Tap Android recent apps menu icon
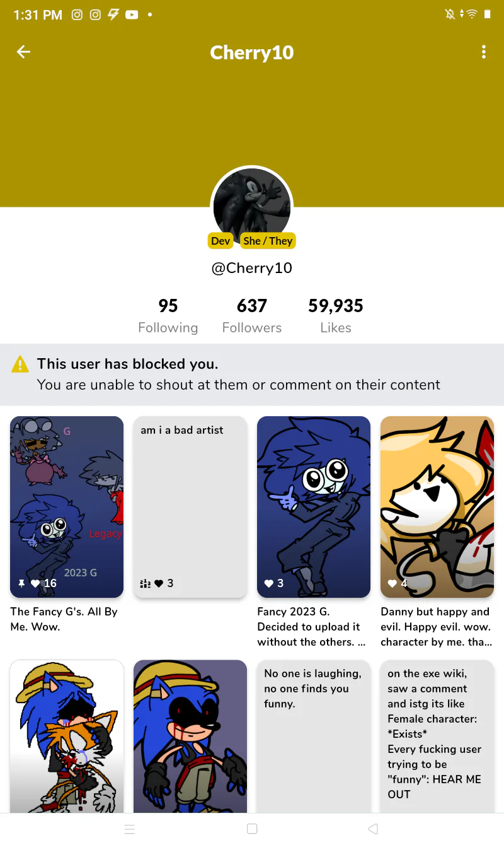 coord(130,829)
